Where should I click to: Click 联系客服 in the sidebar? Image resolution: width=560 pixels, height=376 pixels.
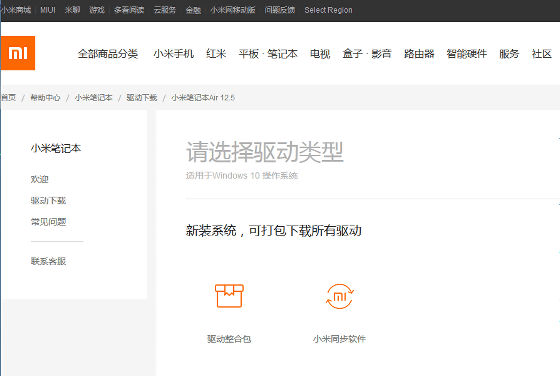48,261
